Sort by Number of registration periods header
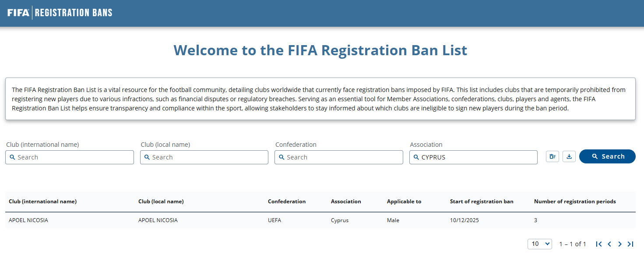This screenshot has width=644, height=255. tap(575, 202)
